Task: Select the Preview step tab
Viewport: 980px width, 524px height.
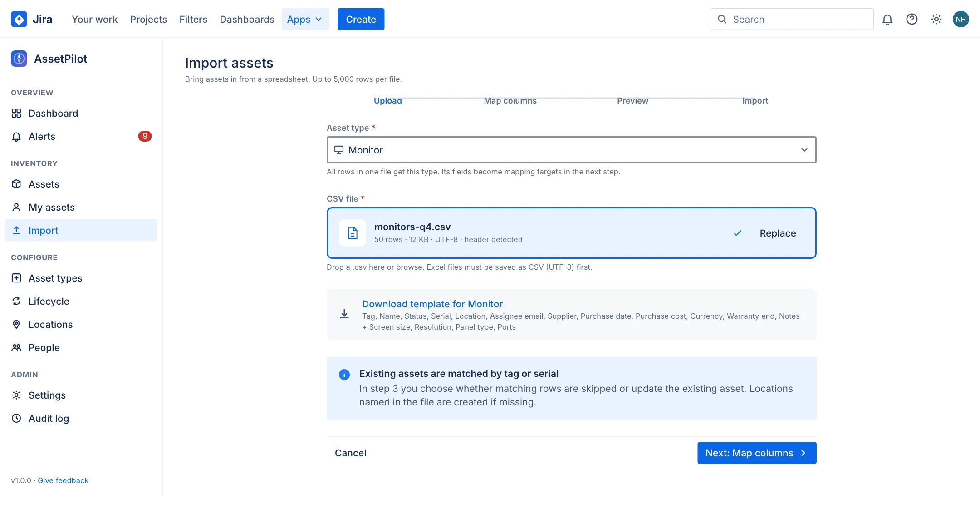Action: point(632,100)
